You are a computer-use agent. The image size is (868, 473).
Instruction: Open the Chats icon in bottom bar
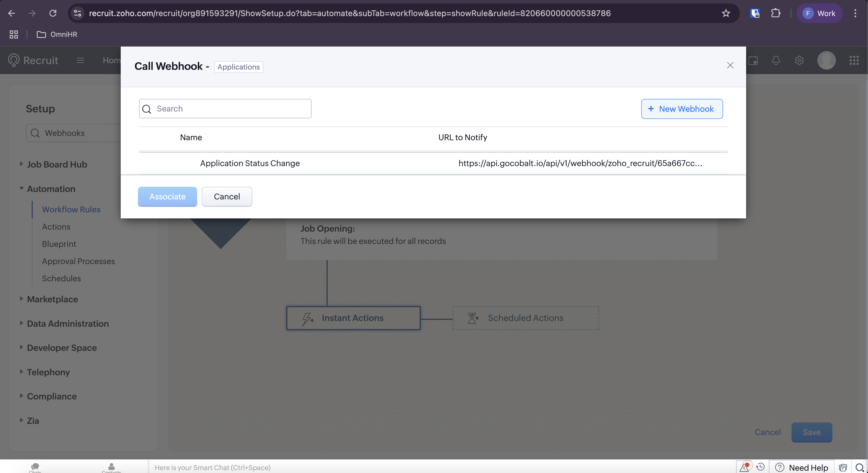coord(35,467)
